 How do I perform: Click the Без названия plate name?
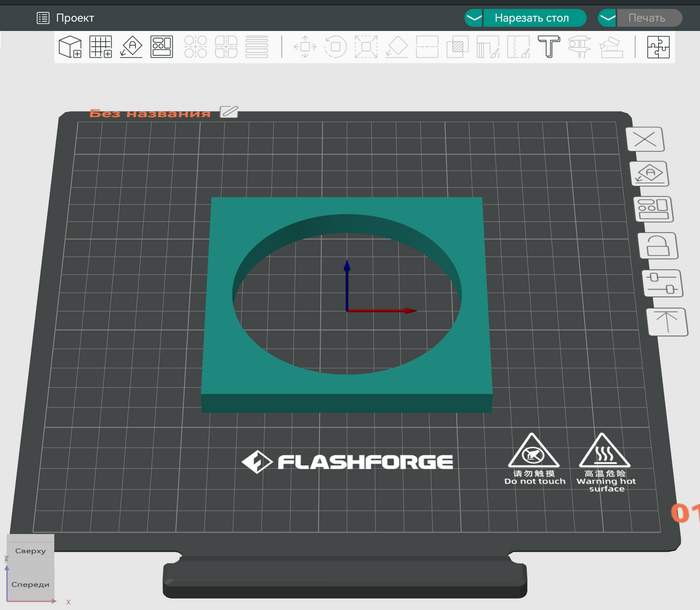coord(150,113)
